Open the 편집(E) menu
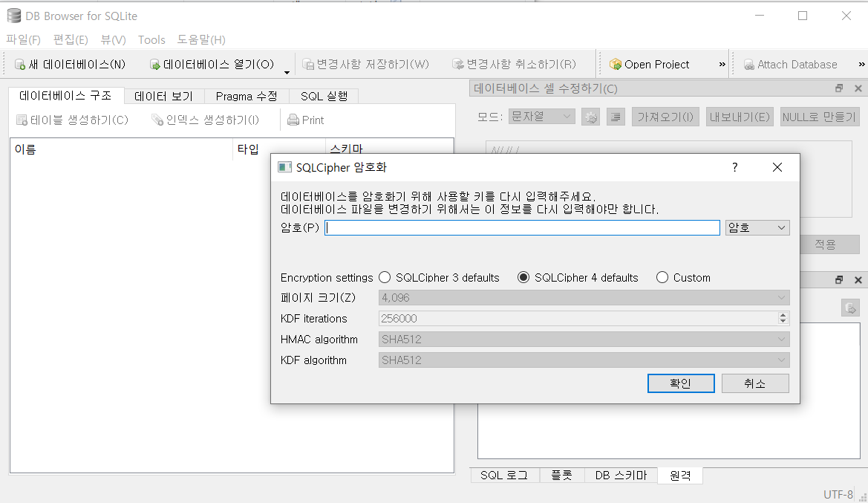 (71, 40)
